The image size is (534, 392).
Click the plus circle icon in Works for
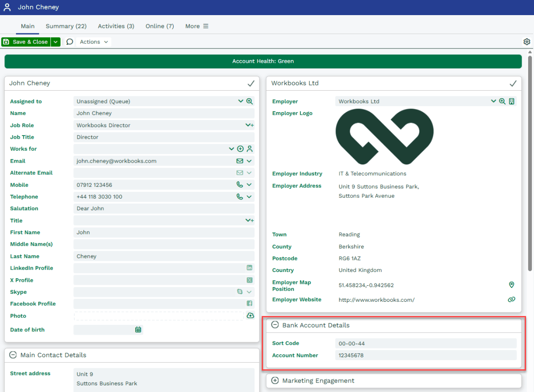(x=240, y=149)
